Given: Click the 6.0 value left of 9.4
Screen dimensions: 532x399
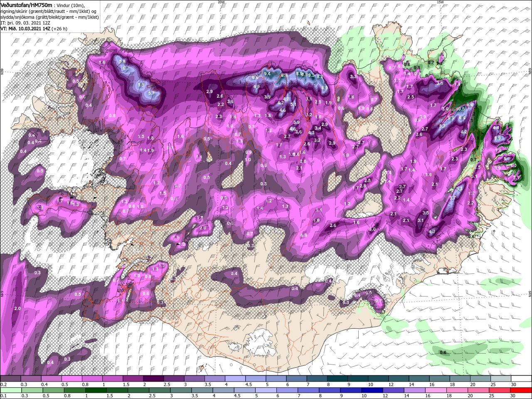Looking at the screenshot, I should (255, 77).
